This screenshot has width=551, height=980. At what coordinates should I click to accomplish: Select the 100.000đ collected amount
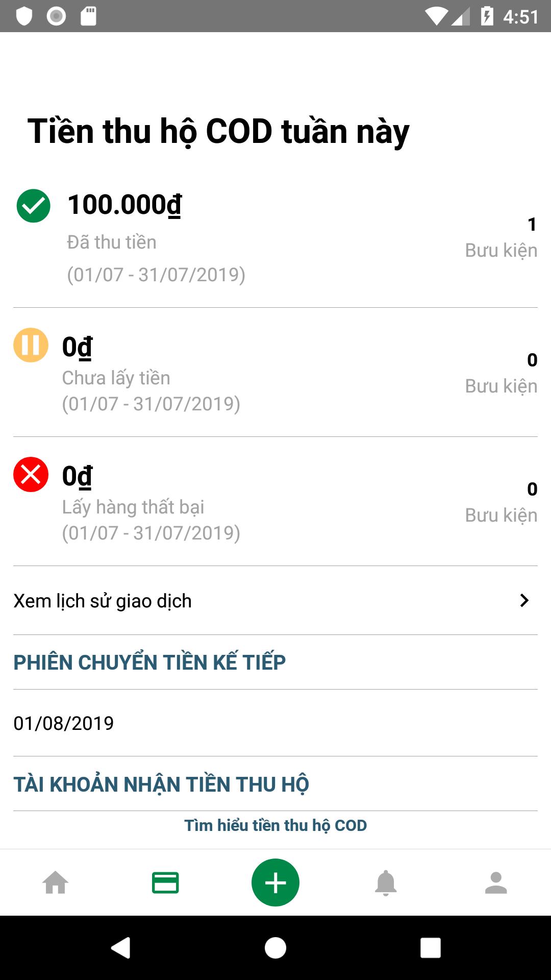point(124,205)
